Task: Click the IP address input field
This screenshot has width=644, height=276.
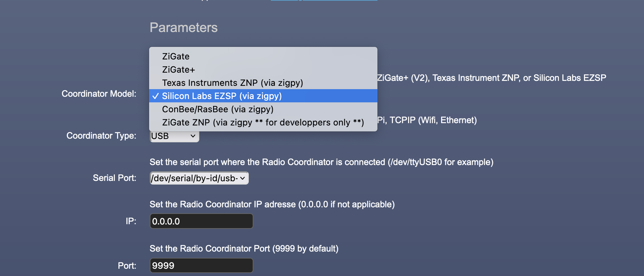Action: coord(202,221)
